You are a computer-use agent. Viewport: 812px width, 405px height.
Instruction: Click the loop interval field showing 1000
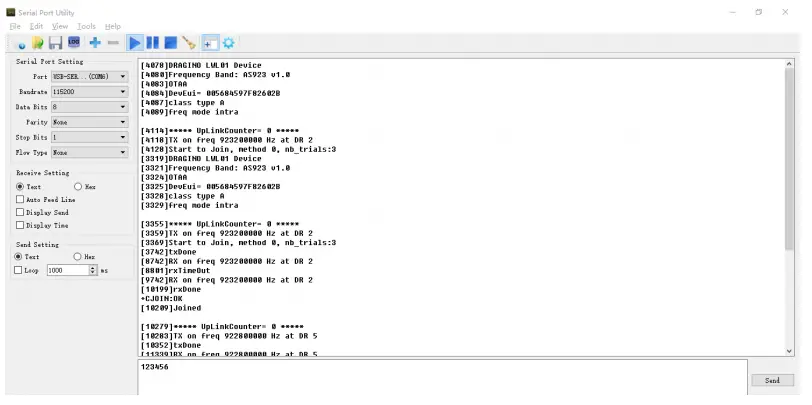coord(68,270)
